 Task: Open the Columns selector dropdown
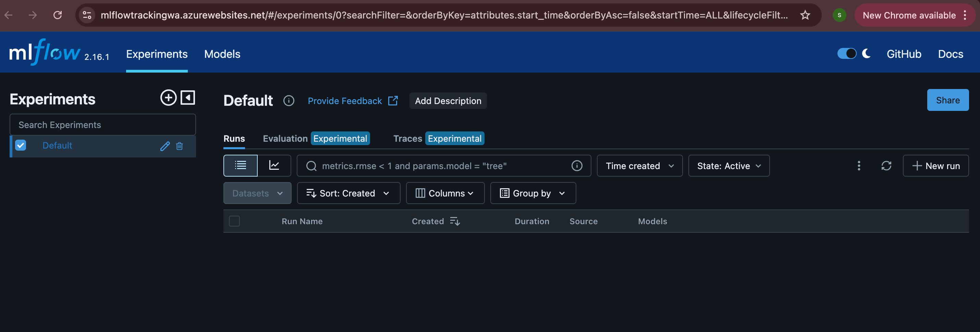[445, 193]
